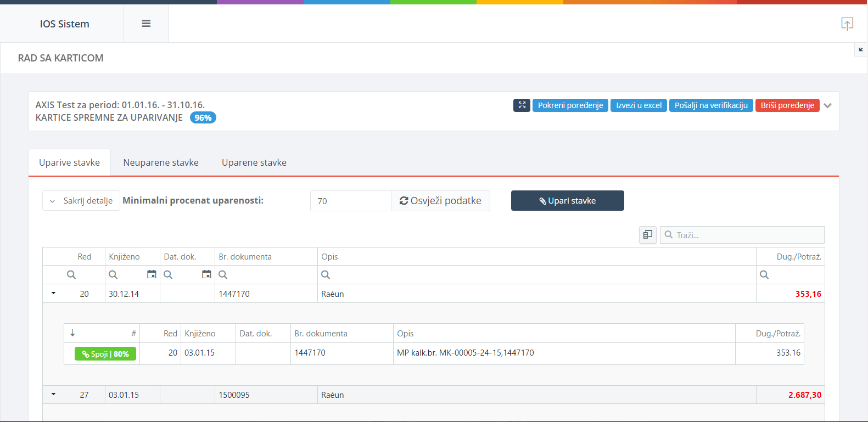Open Knjiženo date picker calendar icon
This screenshot has height=422, width=868.
tap(152, 274)
